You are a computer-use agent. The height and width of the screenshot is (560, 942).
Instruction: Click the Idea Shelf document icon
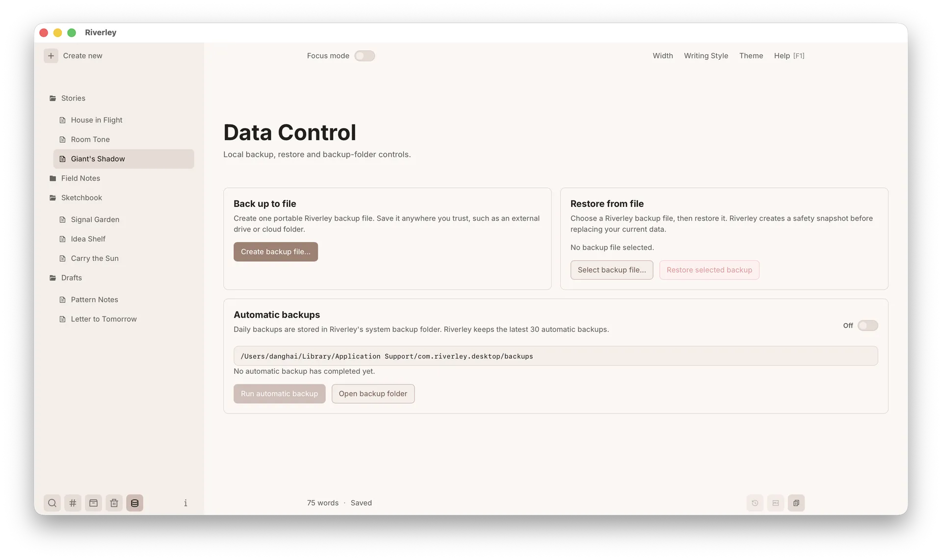[62, 239]
